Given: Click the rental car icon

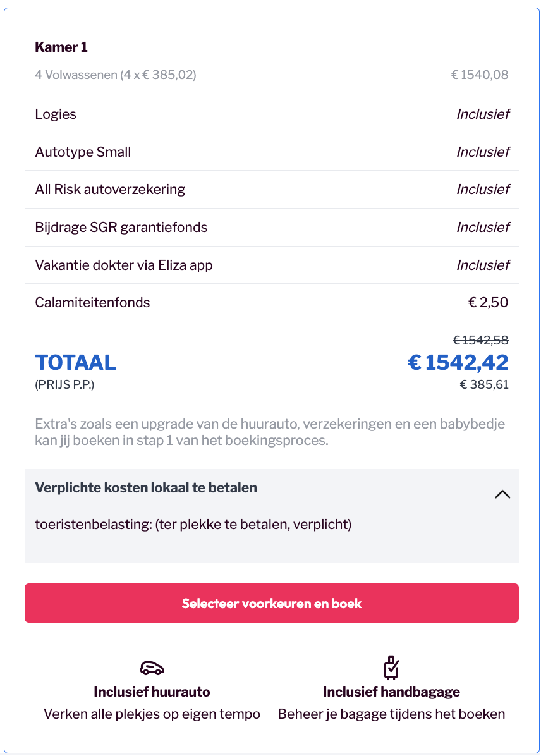Looking at the screenshot, I should point(152,668).
